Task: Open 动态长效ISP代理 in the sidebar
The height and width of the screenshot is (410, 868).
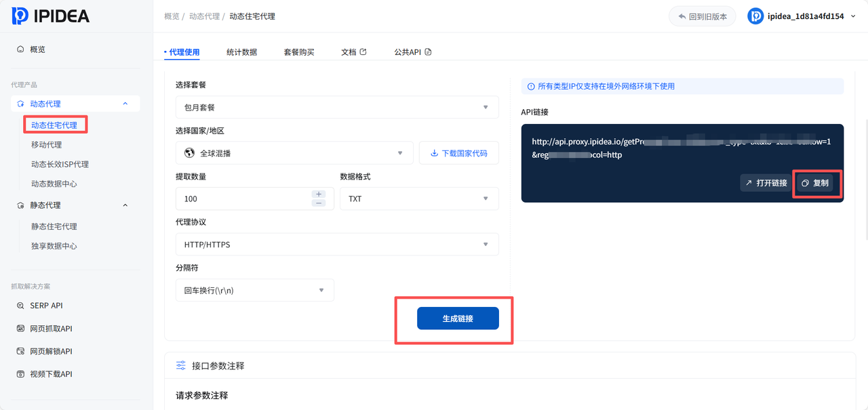Action: (60, 164)
